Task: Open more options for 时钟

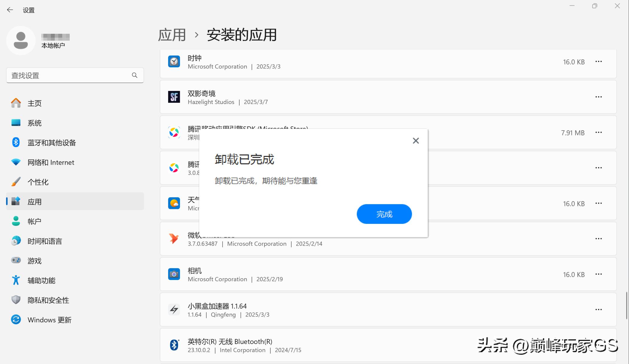Action: click(598, 62)
